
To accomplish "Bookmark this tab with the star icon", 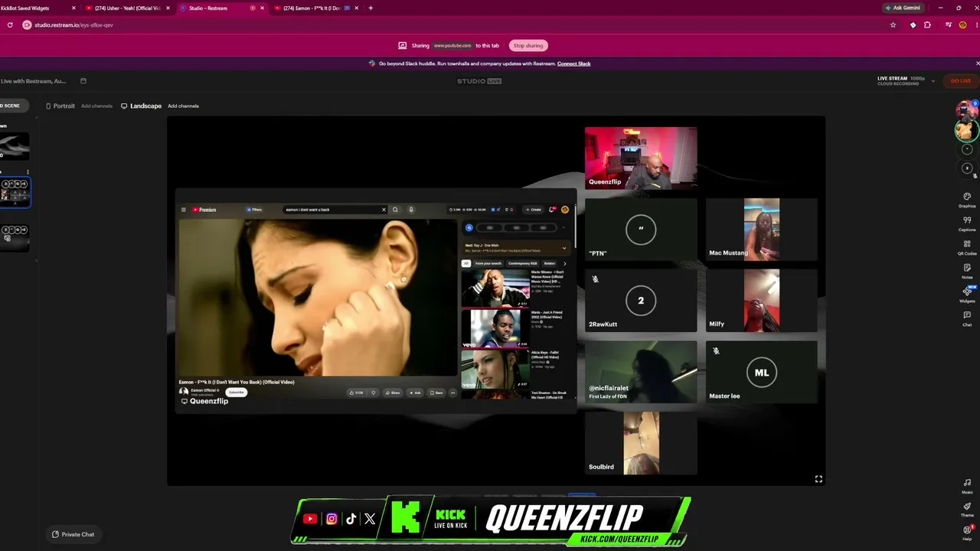I will [893, 24].
